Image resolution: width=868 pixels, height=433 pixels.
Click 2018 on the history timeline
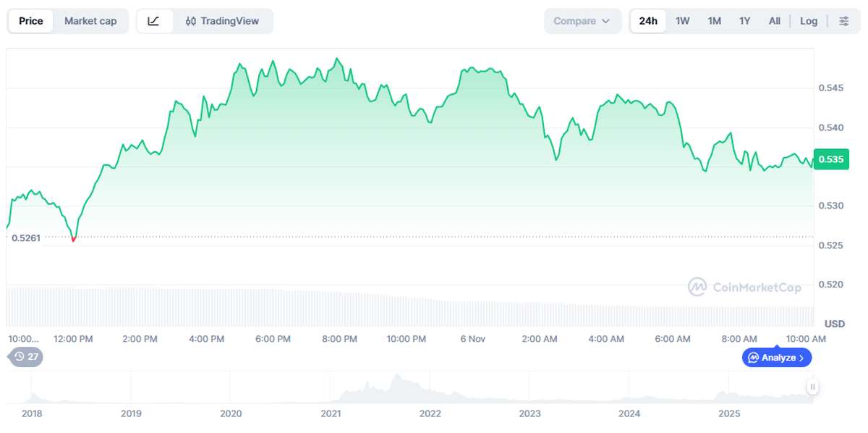(x=32, y=413)
